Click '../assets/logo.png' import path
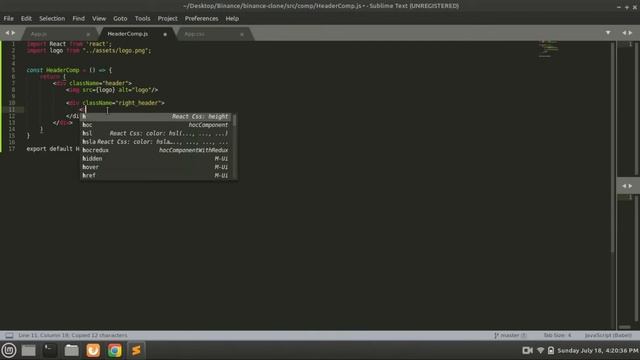The height and width of the screenshot is (360, 640). (116, 51)
